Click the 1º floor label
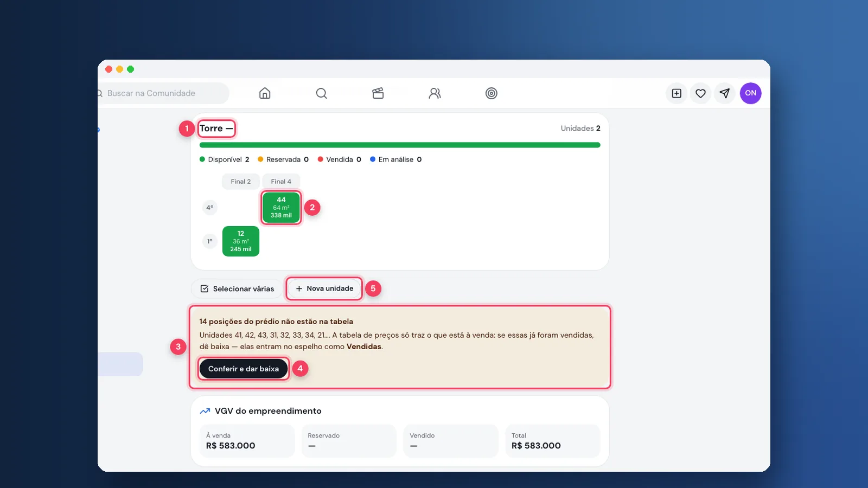Screen dimensions: 868x488 coord(210,241)
